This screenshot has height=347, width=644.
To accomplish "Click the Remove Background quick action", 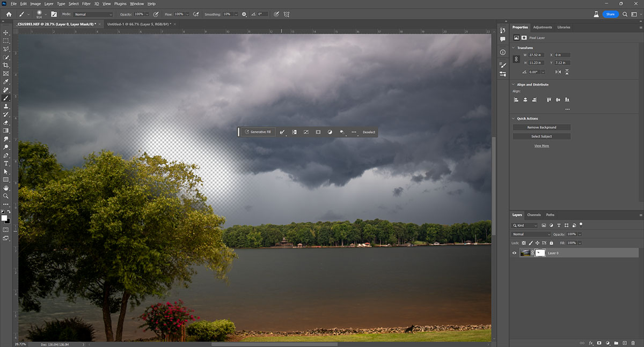I will point(541,127).
